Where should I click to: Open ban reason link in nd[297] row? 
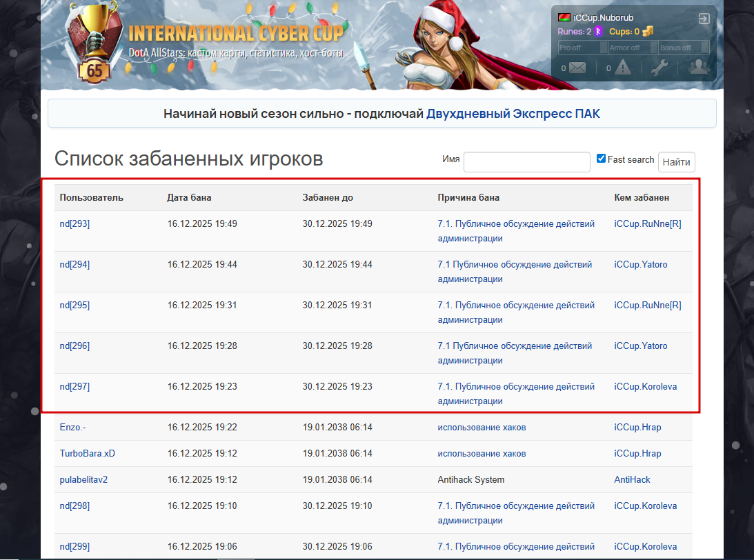point(516,394)
